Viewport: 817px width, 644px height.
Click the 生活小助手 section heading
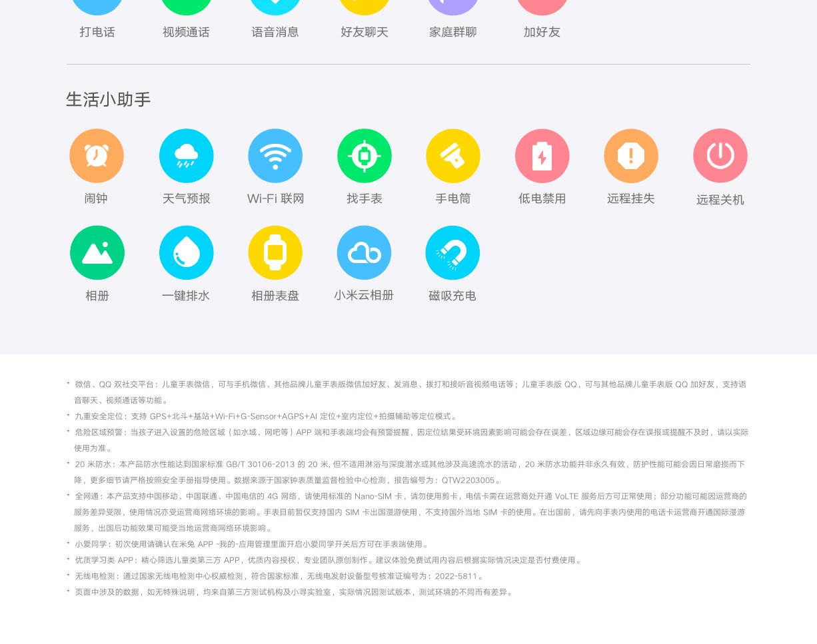(x=109, y=99)
